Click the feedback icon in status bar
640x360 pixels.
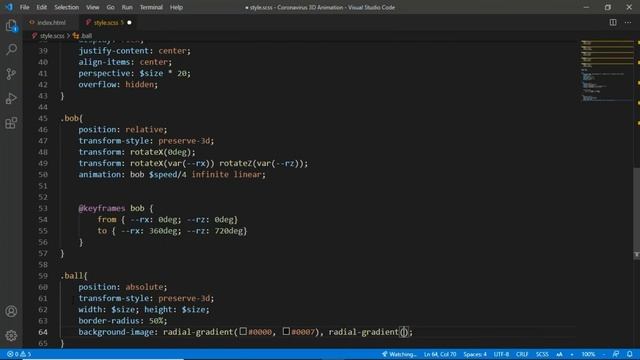coord(616,354)
